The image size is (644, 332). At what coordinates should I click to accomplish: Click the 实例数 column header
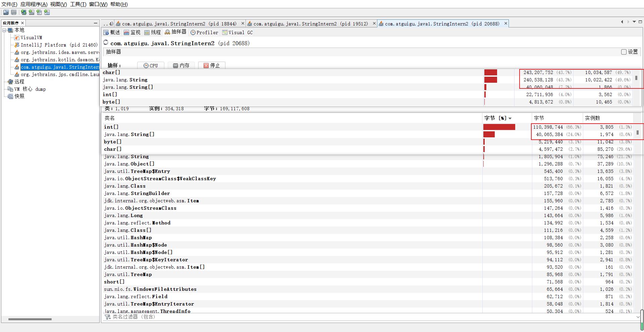608,118
